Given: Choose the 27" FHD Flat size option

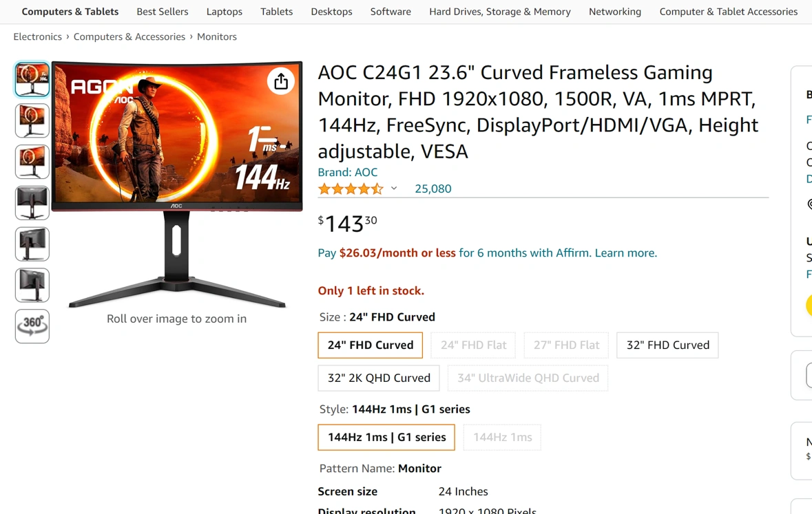Looking at the screenshot, I should tap(566, 345).
